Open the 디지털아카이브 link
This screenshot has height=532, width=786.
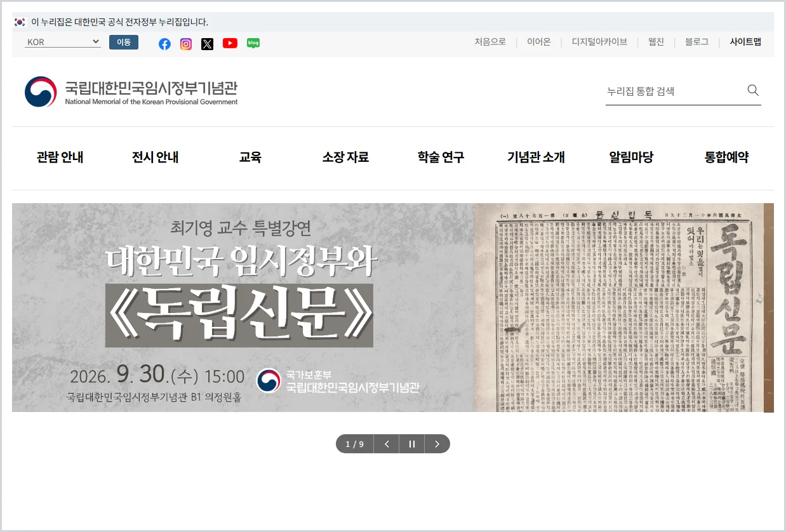coord(599,42)
